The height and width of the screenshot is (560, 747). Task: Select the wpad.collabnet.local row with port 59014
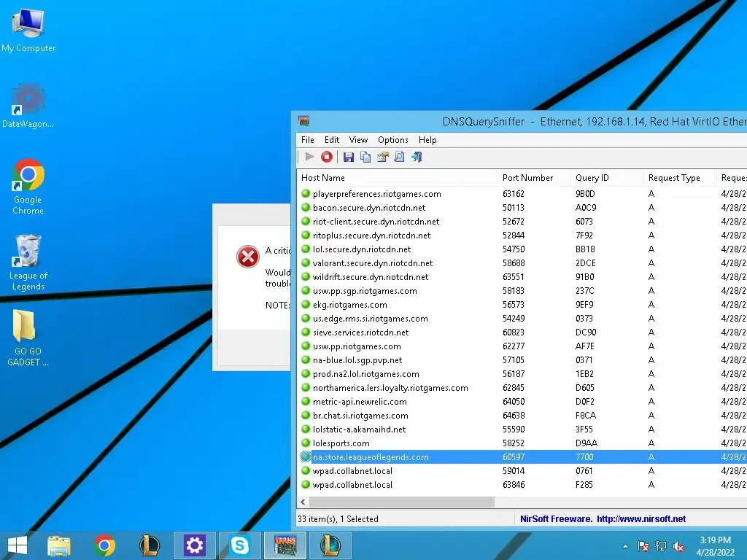(x=522, y=470)
